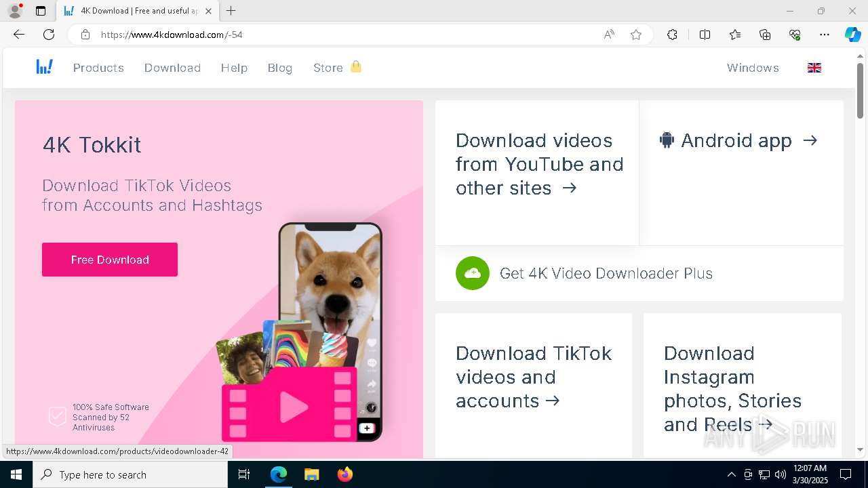Open the Help menu item
868x488 pixels.
234,68
